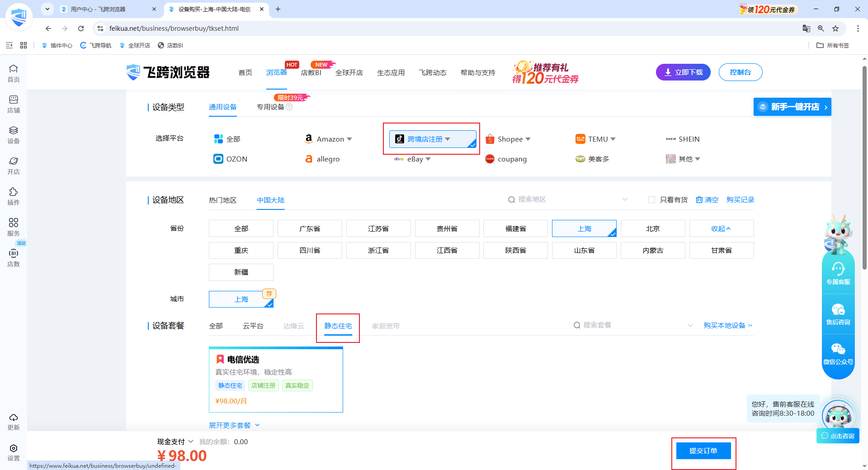The width and height of the screenshot is (868, 470).
Task: Switch to the 专用设备 tab
Action: click(270, 107)
